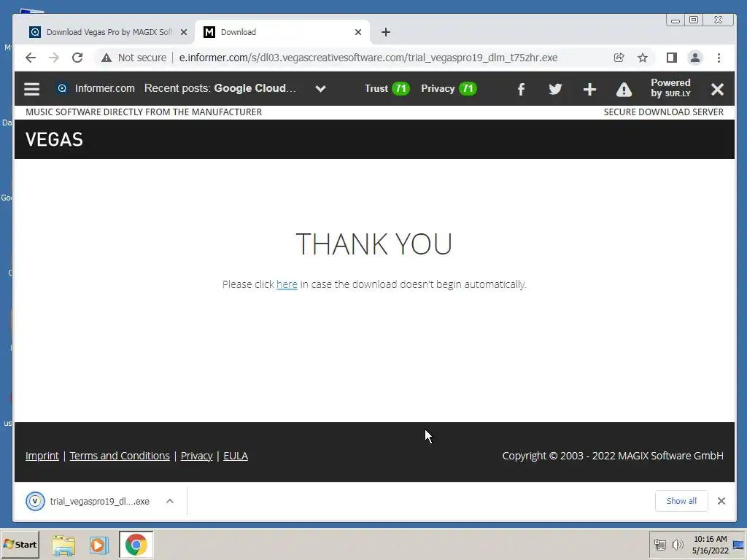Click the forward navigation arrow

54,58
